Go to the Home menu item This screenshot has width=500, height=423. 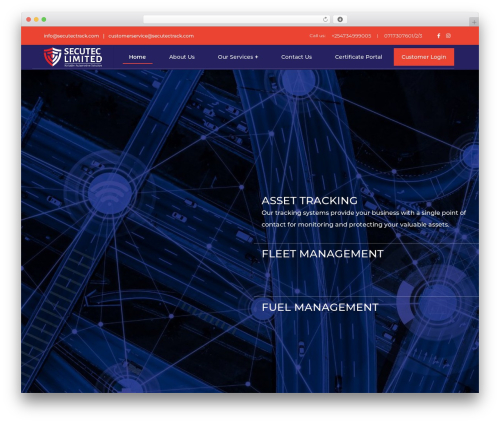[x=137, y=57]
